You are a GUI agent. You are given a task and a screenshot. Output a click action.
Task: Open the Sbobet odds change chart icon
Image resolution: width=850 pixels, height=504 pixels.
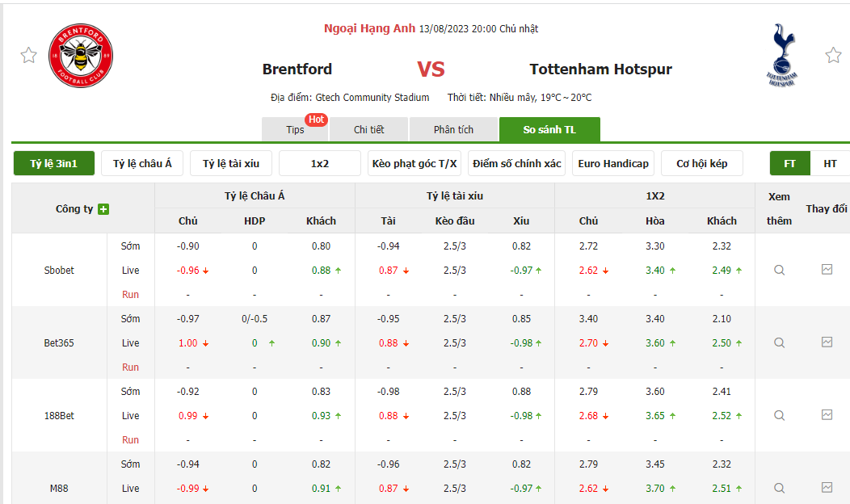click(827, 269)
